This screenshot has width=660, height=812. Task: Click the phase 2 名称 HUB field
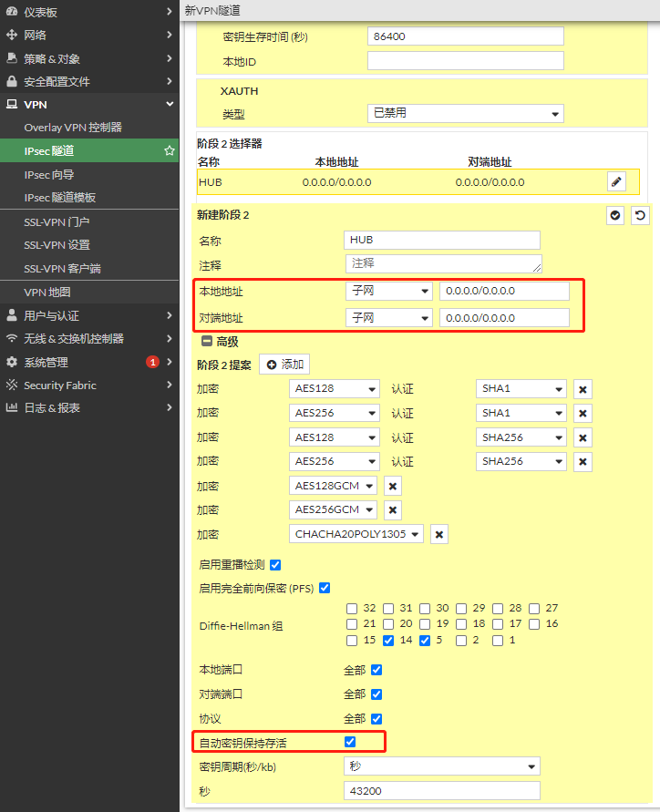(x=442, y=241)
